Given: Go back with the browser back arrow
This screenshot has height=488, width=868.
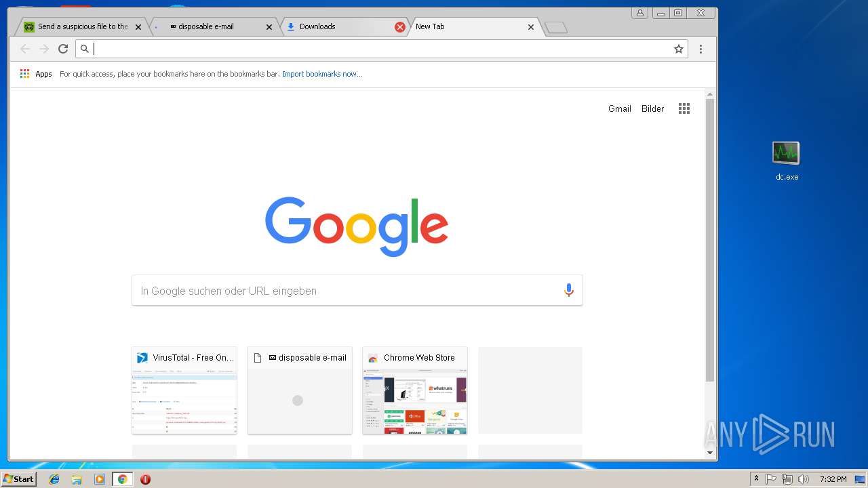Looking at the screenshot, I should click(x=25, y=49).
